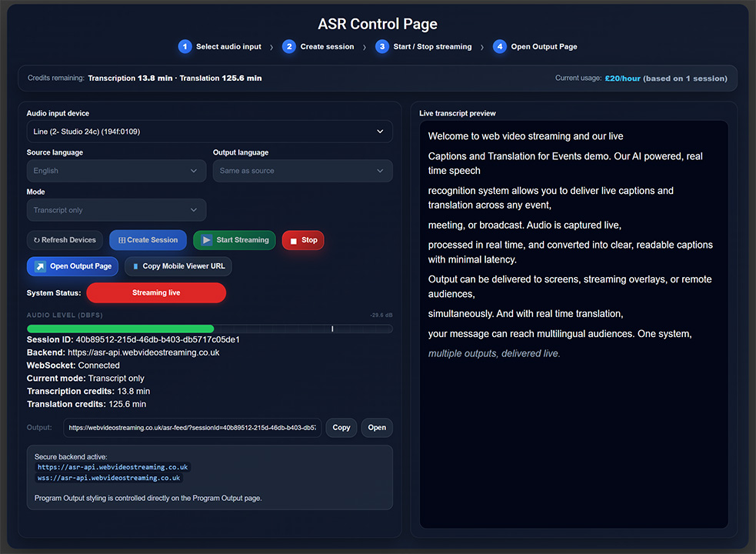Image resolution: width=756 pixels, height=554 pixels.
Task: Click Open next to the output URL
Action: coord(377,428)
